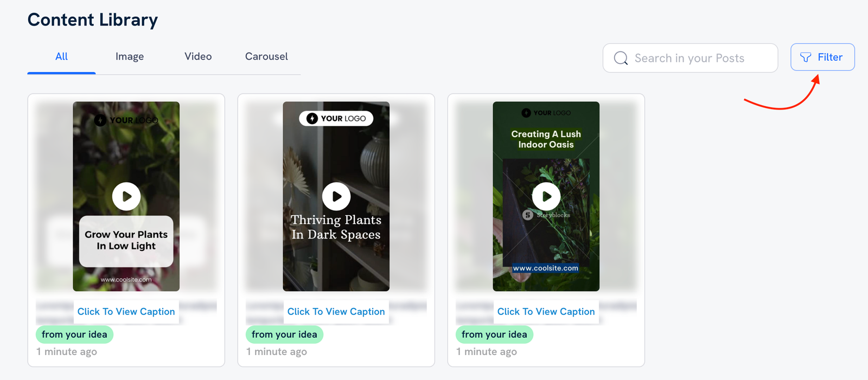Open the Carousel tab
The width and height of the screenshot is (868, 380).
click(x=266, y=56)
